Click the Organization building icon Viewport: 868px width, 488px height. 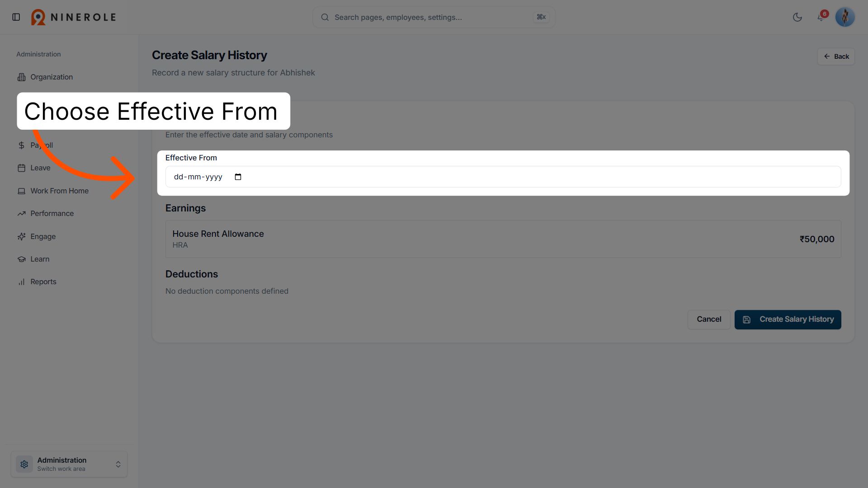coord(21,77)
